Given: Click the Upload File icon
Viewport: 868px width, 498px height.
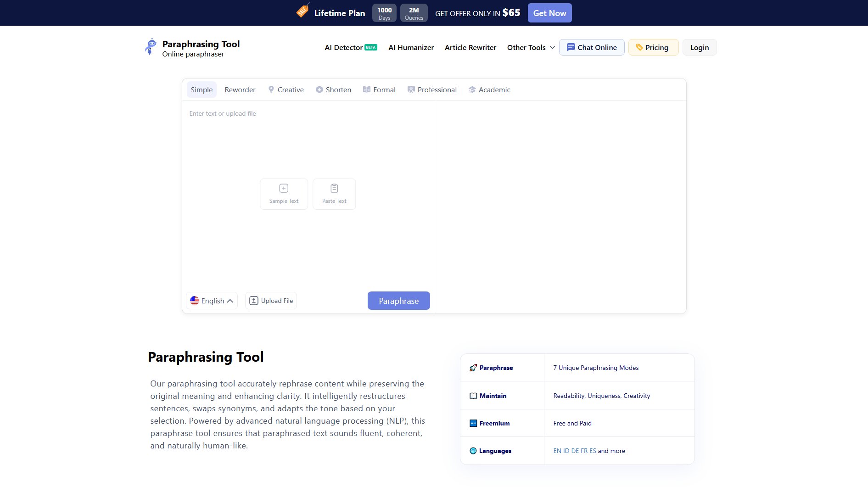Looking at the screenshot, I should (x=253, y=301).
